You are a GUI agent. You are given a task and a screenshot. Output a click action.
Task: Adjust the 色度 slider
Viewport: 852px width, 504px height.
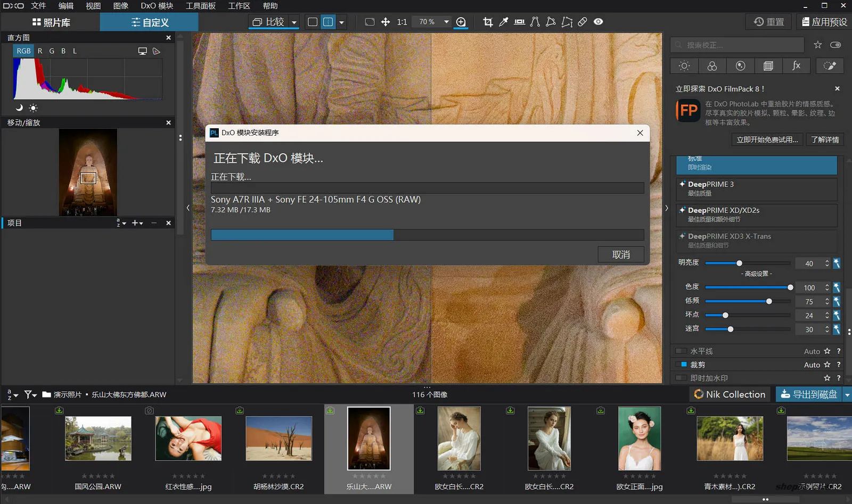tap(748, 287)
